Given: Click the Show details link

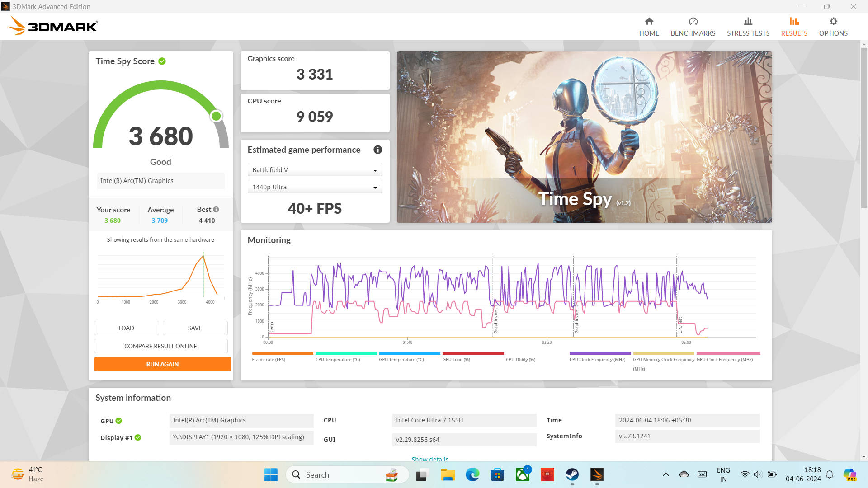Looking at the screenshot, I should 430,459.
